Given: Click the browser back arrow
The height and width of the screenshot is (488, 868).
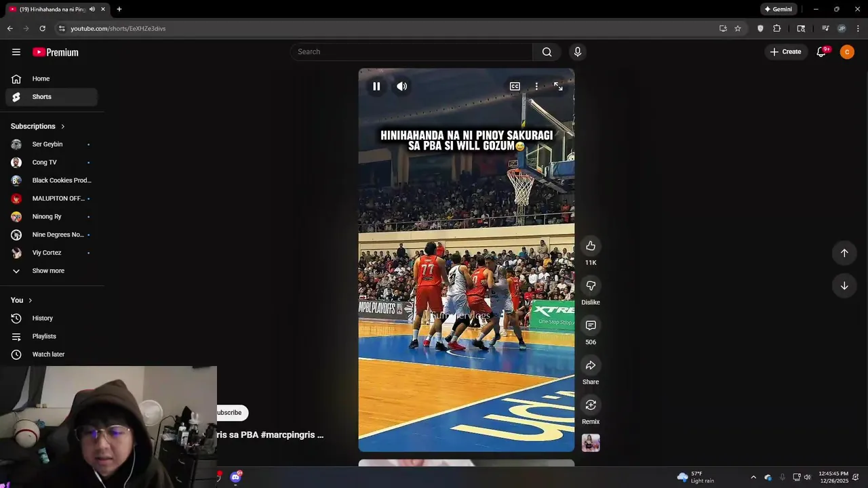Looking at the screenshot, I should 9,28.
